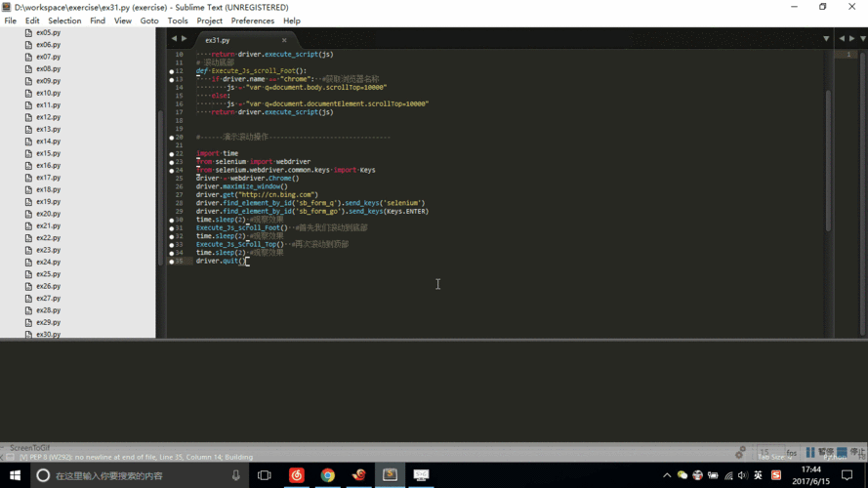Click the driver.quit() line 35
The width and height of the screenshot is (868, 488).
221,261
